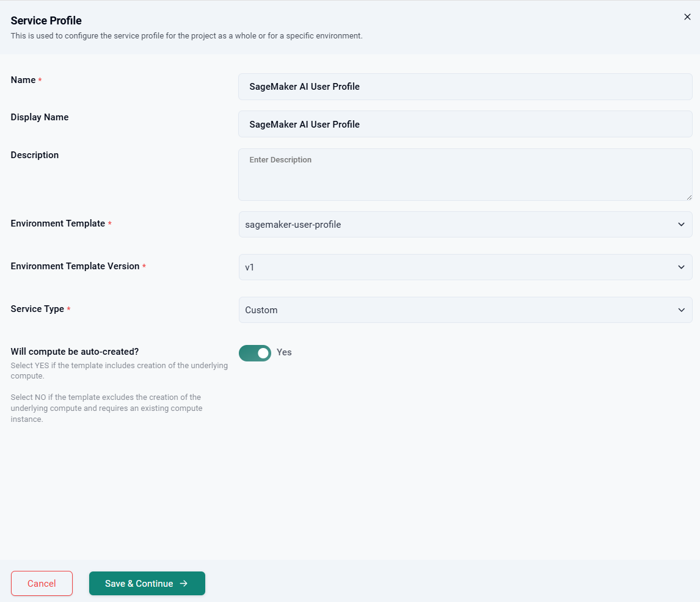700x602 pixels.
Task: Click the Environment Template chevron arrow
Action: [681, 225]
